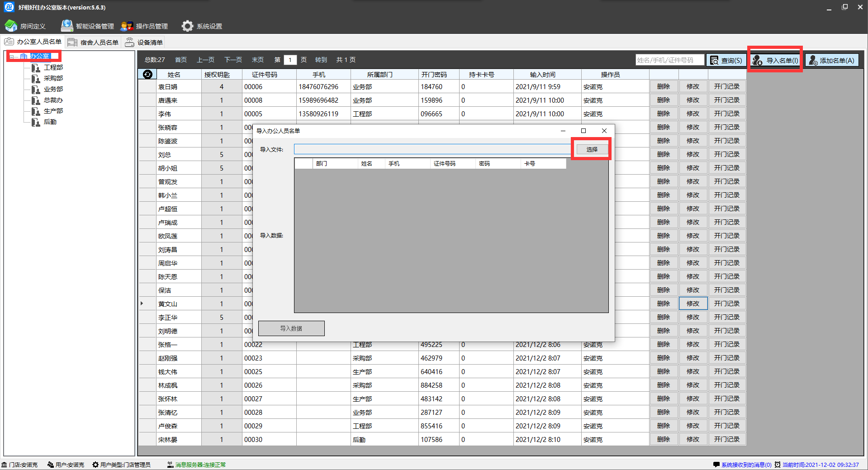Click 系统接收到的消息(0) in status bar
868x470 pixels.
tap(746, 465)
